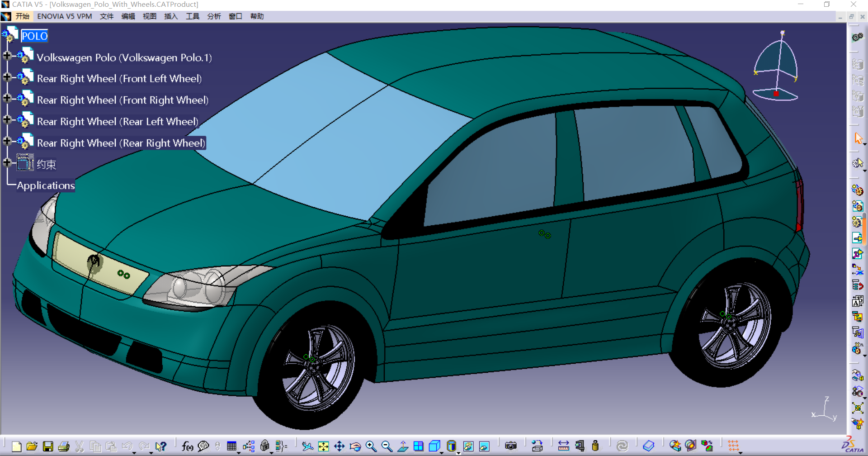Open the 工具 Tools menu
Viewport: 868px width, 456px height.
point(193,16)
